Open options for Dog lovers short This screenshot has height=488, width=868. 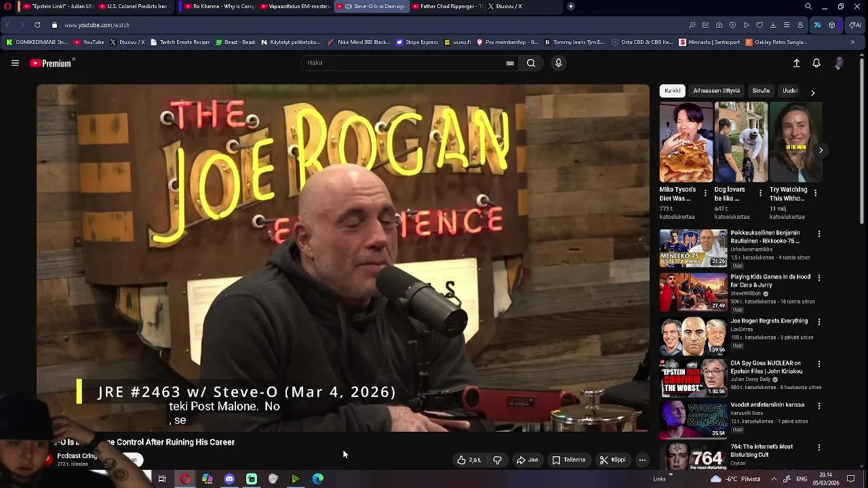pyautogui.click(x=760, y=193)
